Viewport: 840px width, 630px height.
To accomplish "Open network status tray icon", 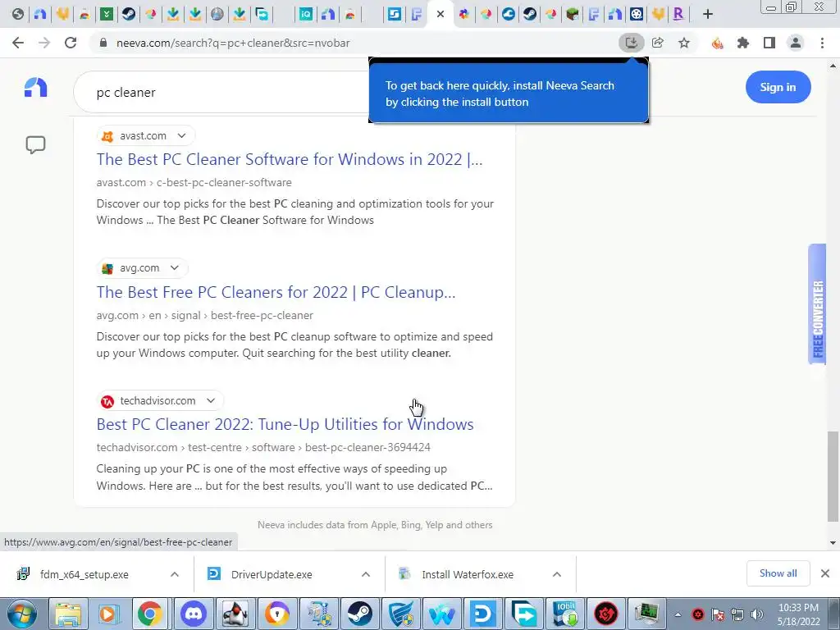I will (737, 614).
